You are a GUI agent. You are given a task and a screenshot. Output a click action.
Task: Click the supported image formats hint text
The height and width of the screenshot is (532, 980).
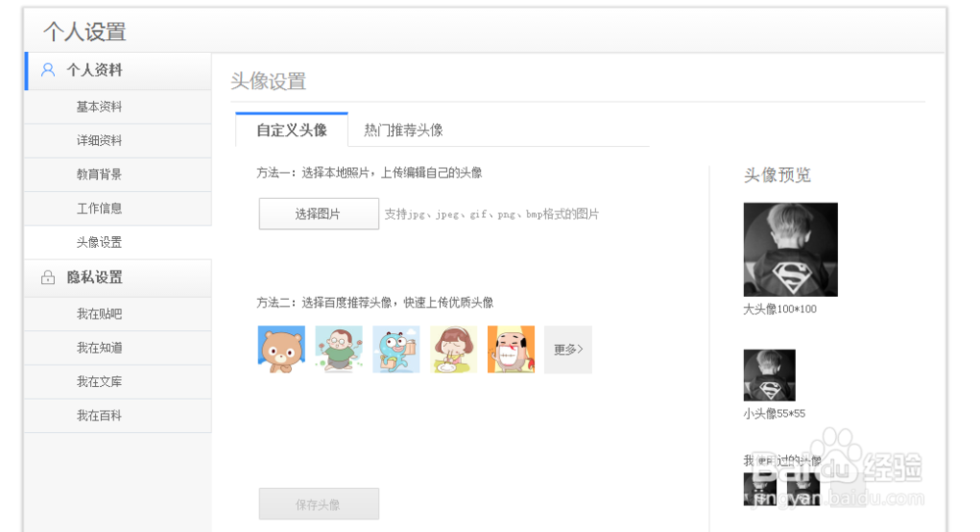coord(492,214)
